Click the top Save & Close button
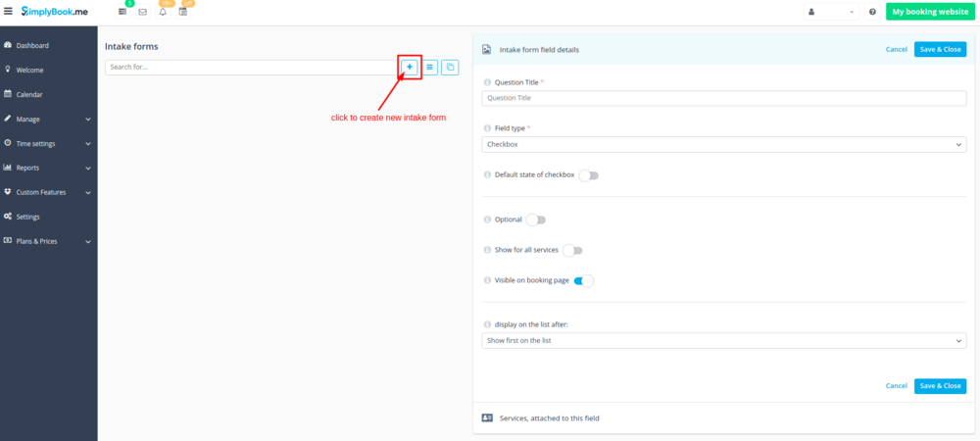The image size is (980, 441). click(940, 49)
